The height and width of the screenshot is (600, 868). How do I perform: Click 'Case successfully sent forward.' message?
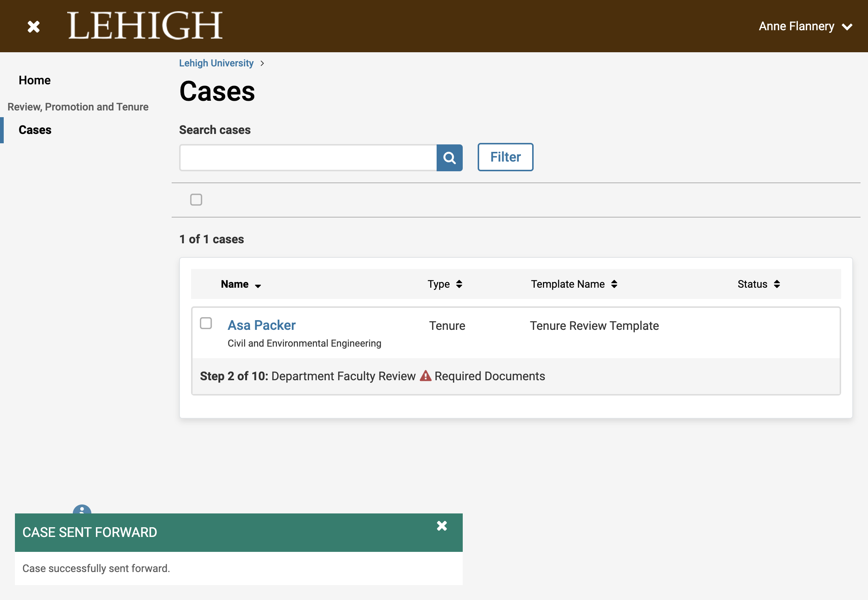(x=96, y=568)
